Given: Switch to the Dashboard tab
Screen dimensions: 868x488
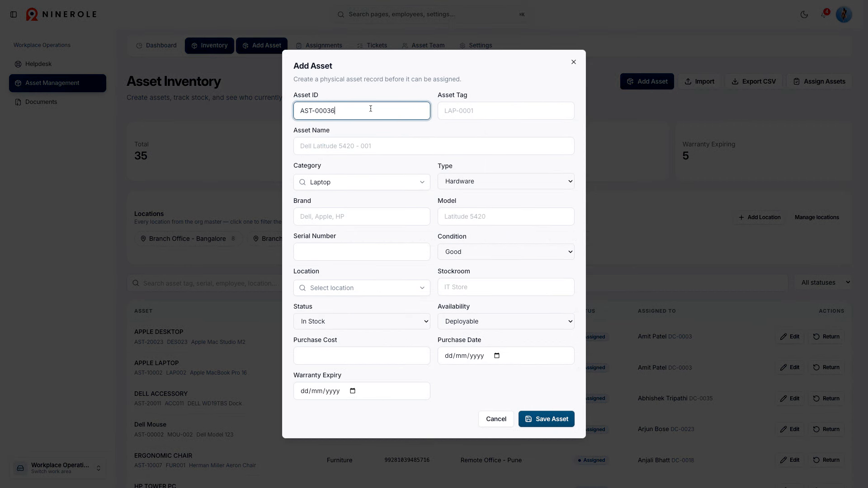Looking at the screenshot, I should [156, 46].
